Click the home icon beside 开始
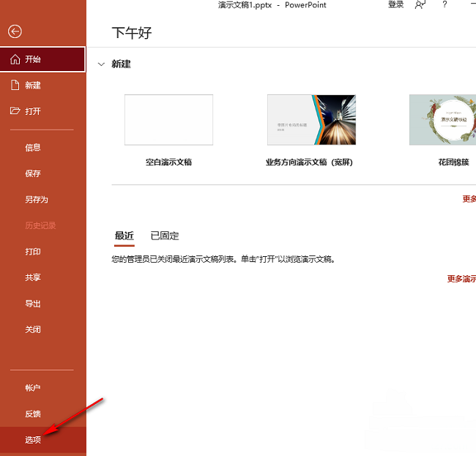Image resolution: width=476 pixels, height=456 pixels. click(15, 59)
